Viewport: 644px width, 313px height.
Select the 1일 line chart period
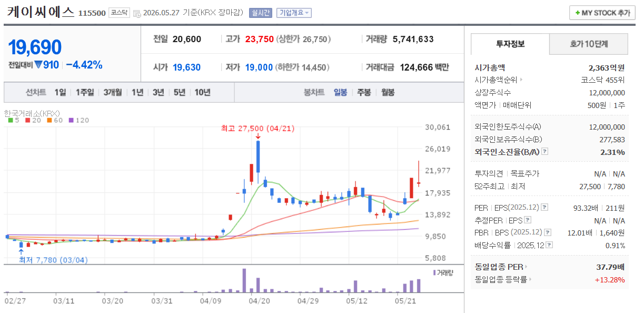61,92
